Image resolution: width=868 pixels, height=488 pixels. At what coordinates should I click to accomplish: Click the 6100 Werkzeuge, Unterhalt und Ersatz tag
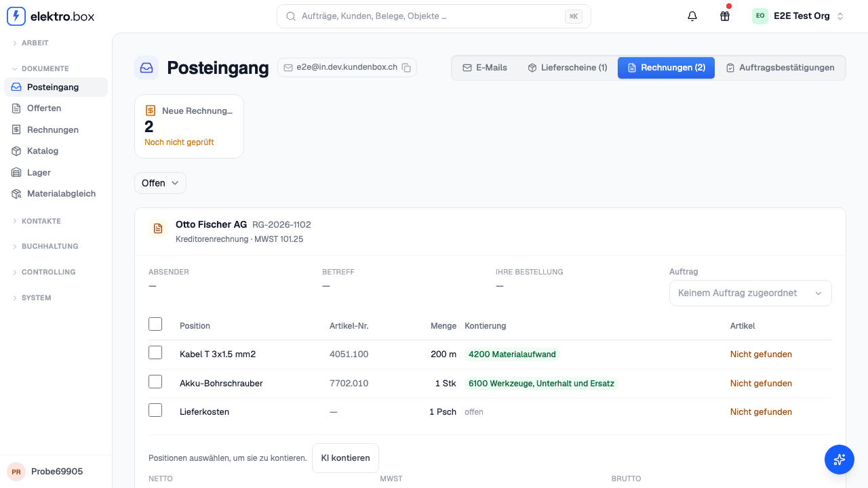tap(541, 384)
